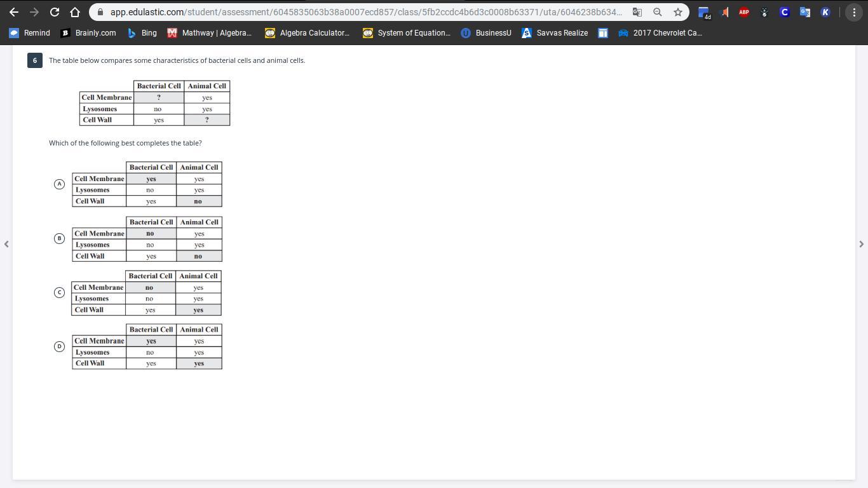Viewport: 868px width, 488px height.
Task: Click the option B answer table
Action: 147,239
